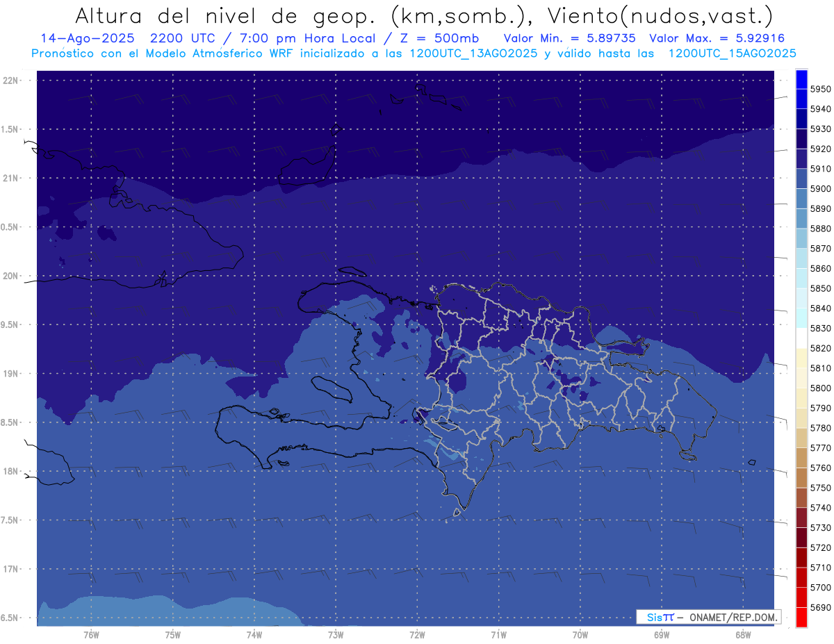Click the '5800' colorbar value
834x644 pixels.
(820, 388)
